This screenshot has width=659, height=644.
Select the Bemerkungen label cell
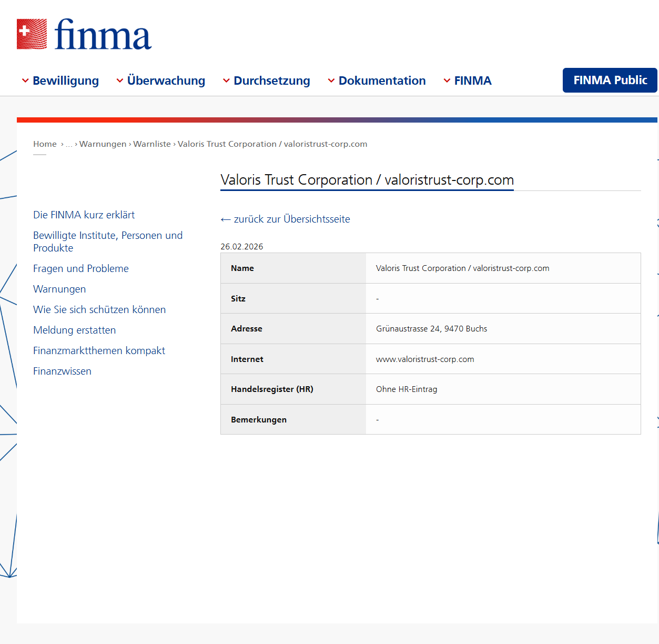pyautogui.click(x=293, y=419)
